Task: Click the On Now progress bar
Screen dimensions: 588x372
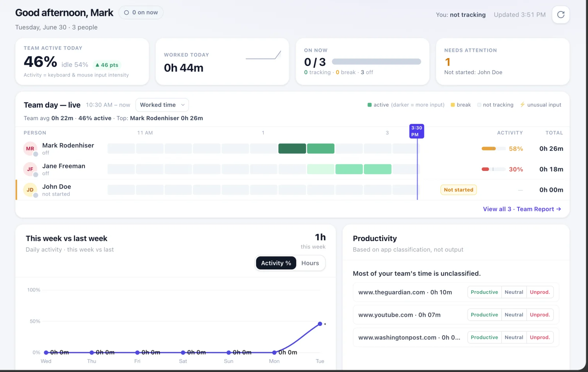Action: click(376, 62)
